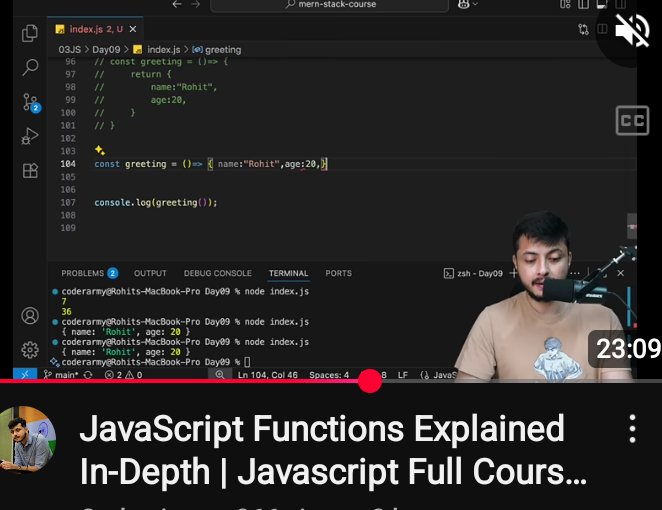The width and height of the screenshot is (662, 510).
Task: Open the Search view in activity bar
Action: click(30, 67)
